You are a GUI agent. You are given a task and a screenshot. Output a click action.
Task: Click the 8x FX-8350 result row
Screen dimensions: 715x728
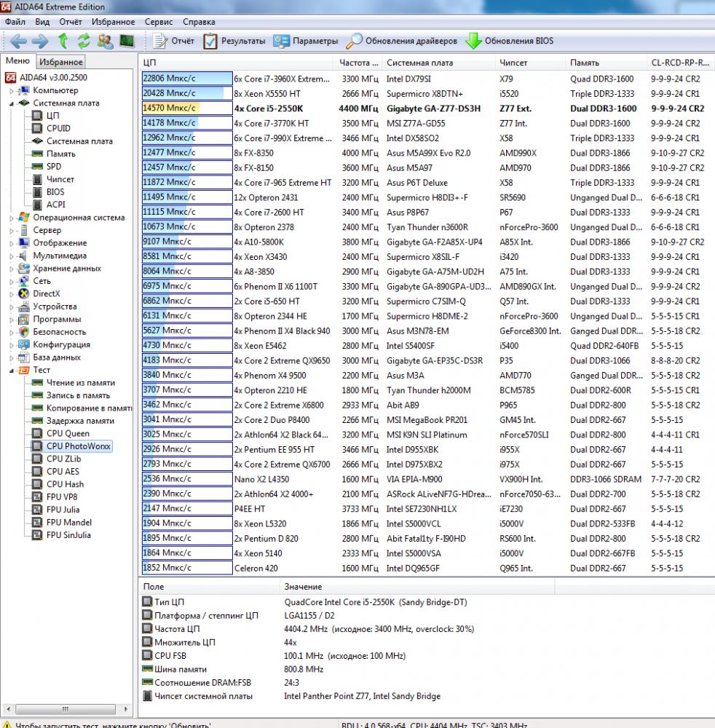click(427, 153)
